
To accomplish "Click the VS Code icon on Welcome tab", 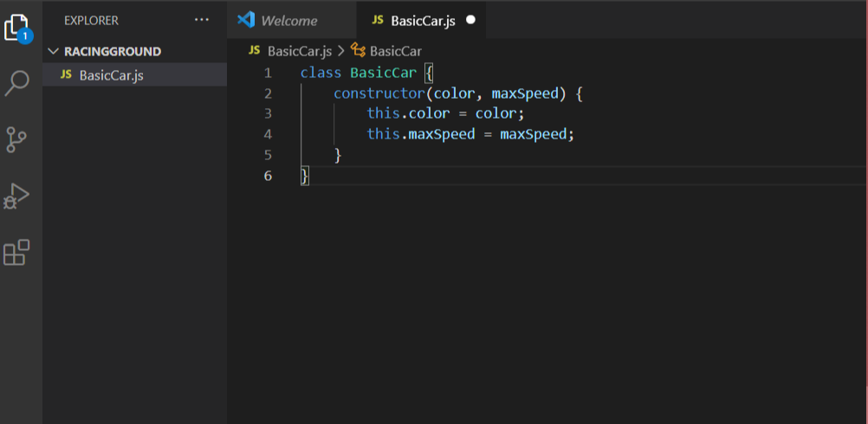I will click(x=246, y=20).
